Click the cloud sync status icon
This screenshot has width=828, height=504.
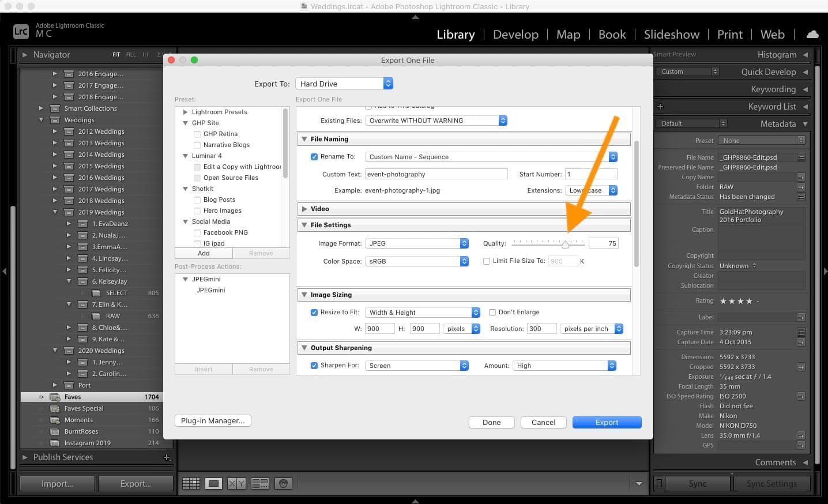[812, 35]
